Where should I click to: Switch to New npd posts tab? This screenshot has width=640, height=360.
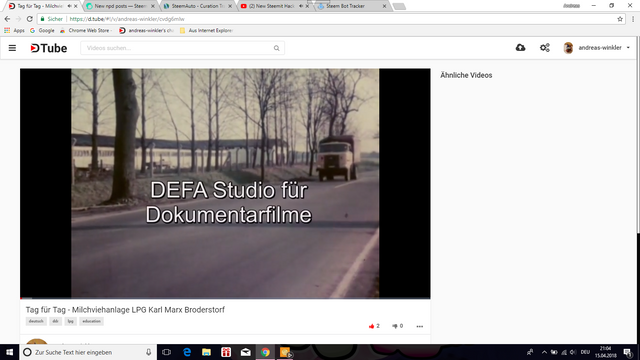pyautogui.click(x=120, y=6)
